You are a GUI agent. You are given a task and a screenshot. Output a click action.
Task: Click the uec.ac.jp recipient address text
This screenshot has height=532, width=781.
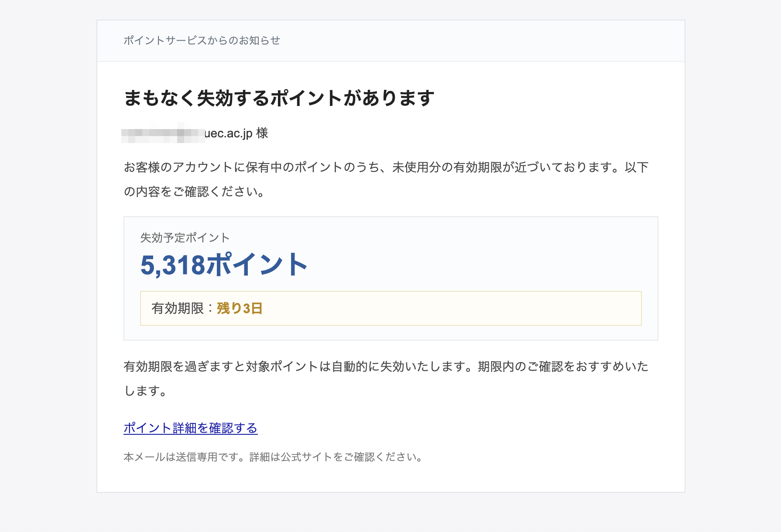tap(229, 133)
